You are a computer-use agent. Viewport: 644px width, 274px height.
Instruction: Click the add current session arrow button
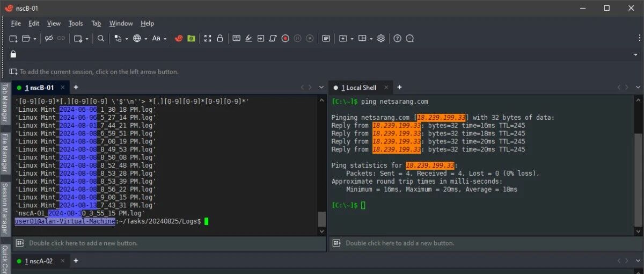(x=13, y=71)
